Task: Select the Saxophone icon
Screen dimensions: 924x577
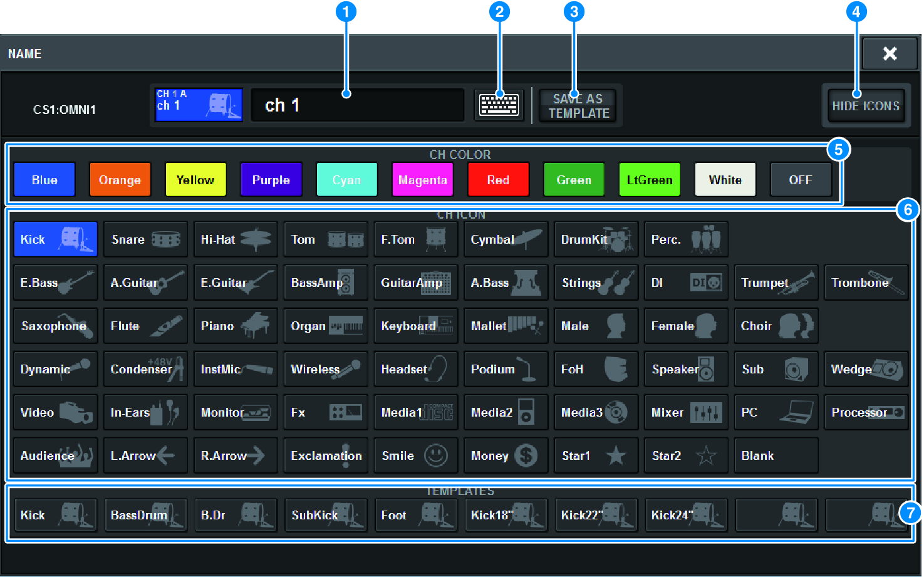Action: (55, 326)
